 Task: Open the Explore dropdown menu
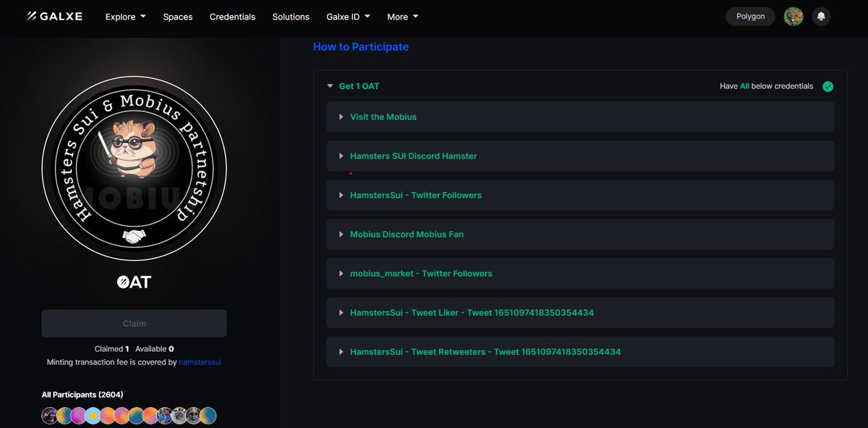126,17
